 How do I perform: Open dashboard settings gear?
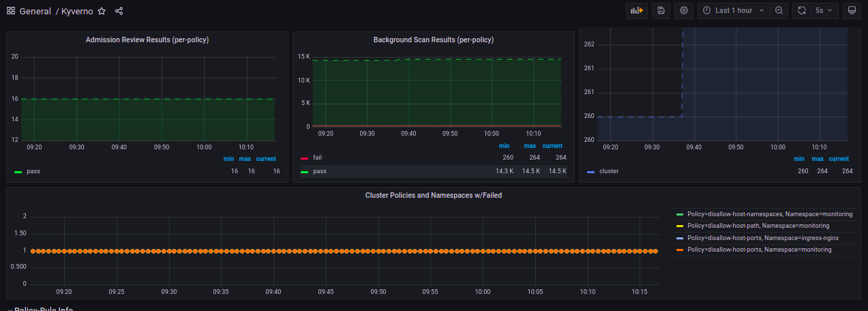[x=685, y=11]
